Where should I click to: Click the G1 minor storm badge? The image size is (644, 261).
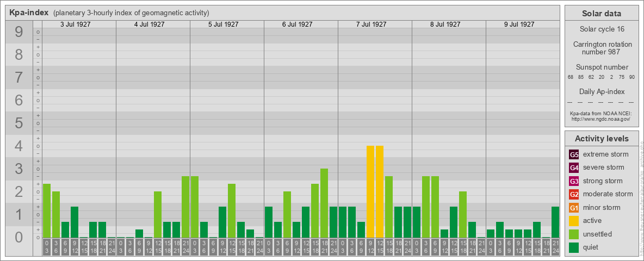pyautogui.click(x=574, y=207)
